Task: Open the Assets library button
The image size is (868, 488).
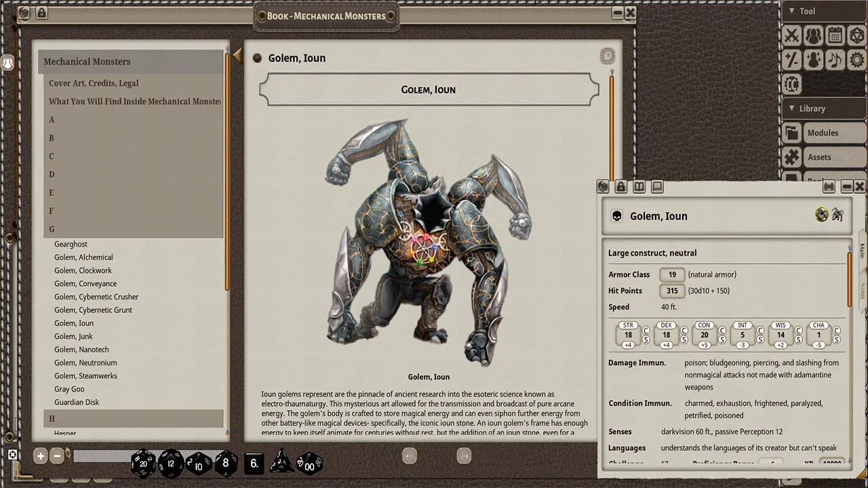Action: (x=835, y=157)
